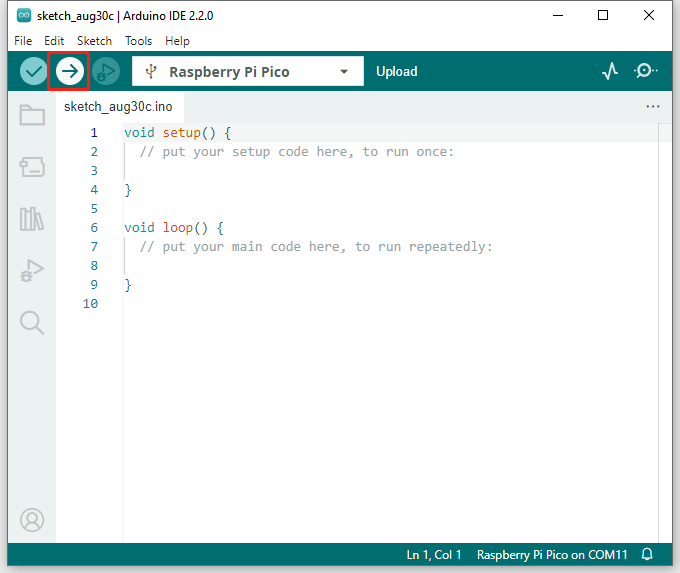The image size is (680, 573).
Task: Start the debugger from the toolbar
Action: tap(106, 71)
